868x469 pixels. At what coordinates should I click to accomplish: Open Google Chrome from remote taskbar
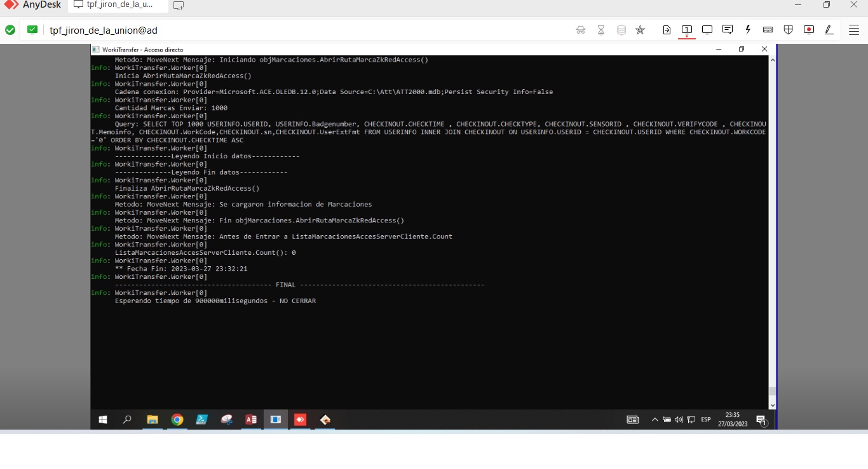pyautogui.click(x=177, y=419)
